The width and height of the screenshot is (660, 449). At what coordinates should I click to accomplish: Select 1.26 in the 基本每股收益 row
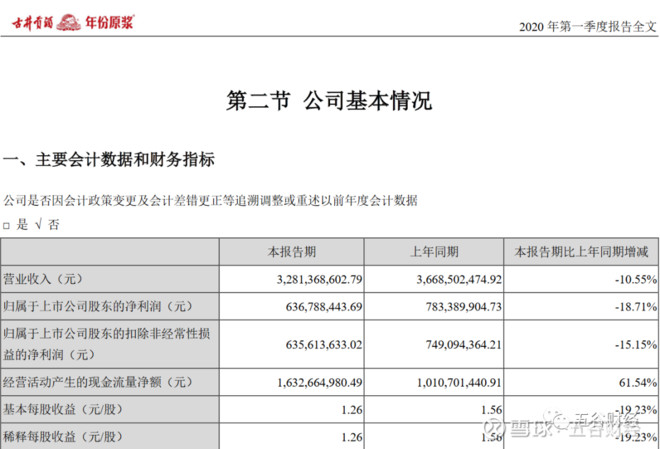pos(352,409)
